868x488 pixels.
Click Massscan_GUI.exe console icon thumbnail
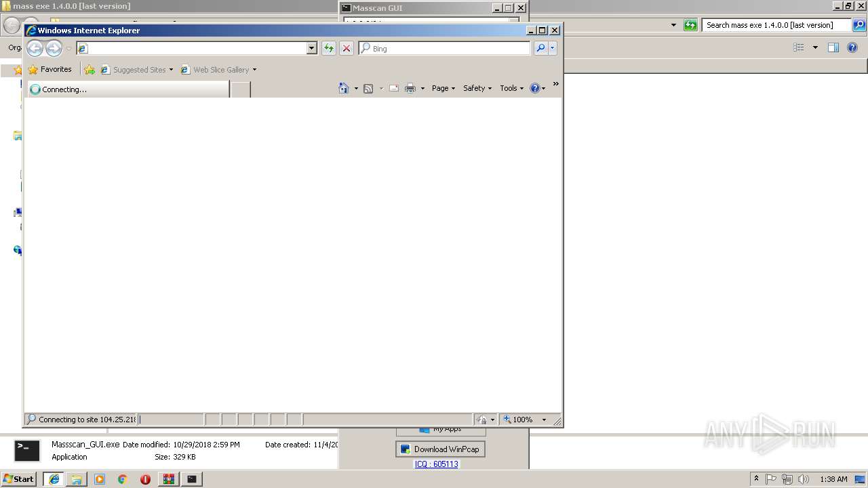pos(27,451)
